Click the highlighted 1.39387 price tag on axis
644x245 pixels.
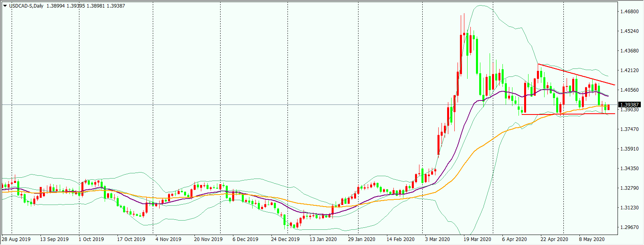[630, 105]
